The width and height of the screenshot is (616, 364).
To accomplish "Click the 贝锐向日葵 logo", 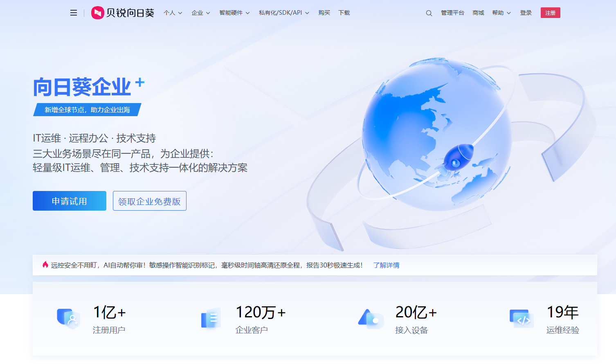I will coord(123,13).
